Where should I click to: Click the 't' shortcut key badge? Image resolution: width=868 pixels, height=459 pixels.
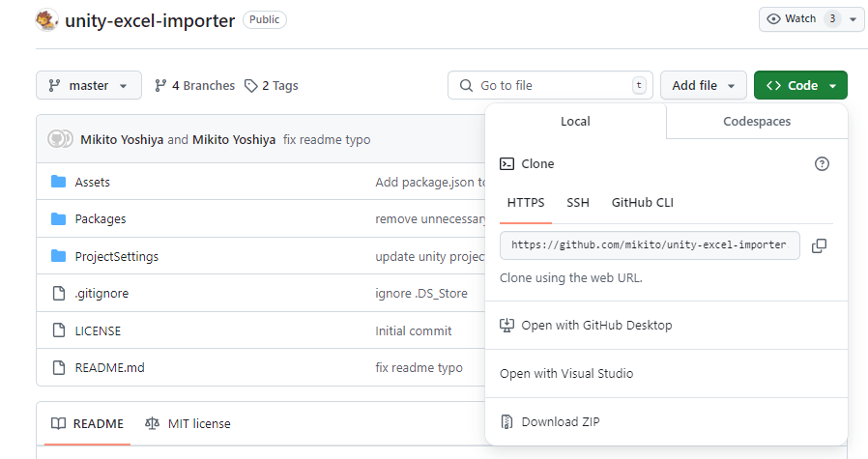[x=639, y=85]
